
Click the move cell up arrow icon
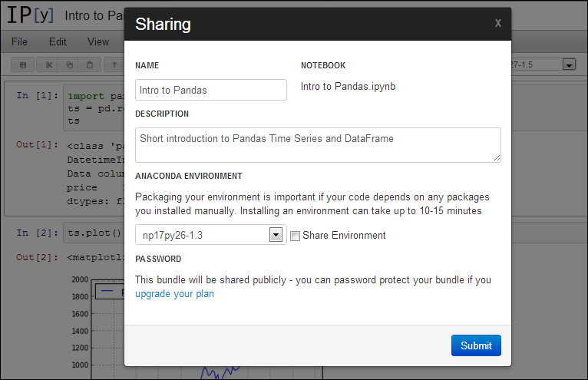pyautogui.click(x=114, y=65)
